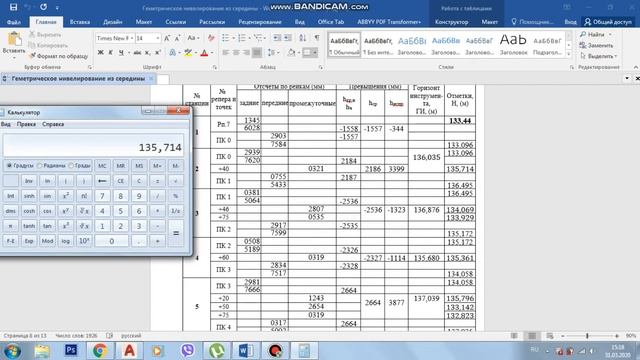Viewport: 640px width, 360px height.
Task: Click the Геометрическое нивелирование document tab
Action: click(78, 78)
